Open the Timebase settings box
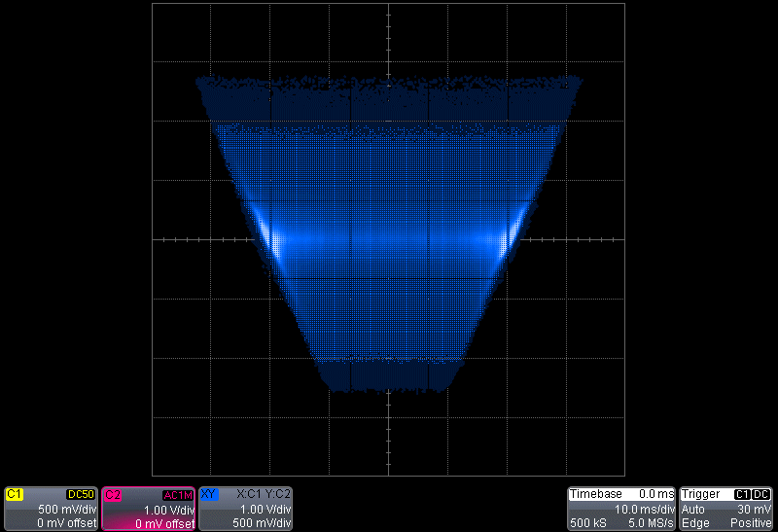This screenshot has height=532, width=778. pos(621,509)
